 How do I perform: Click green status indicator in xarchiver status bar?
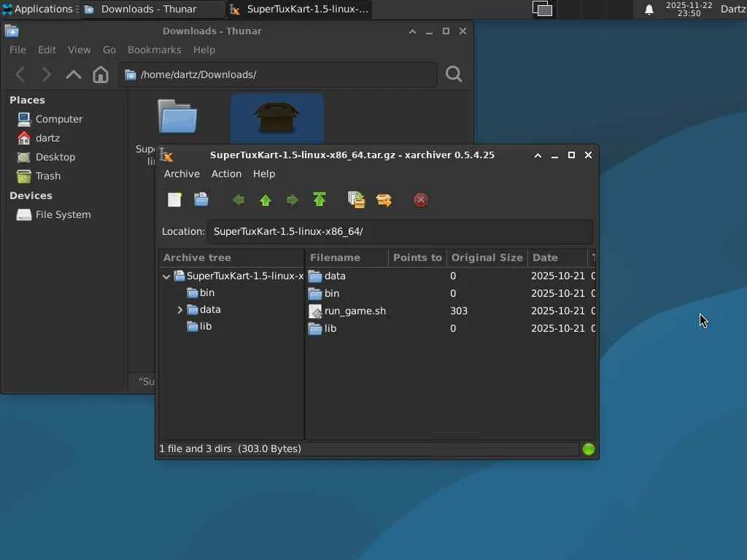[589, 449]
